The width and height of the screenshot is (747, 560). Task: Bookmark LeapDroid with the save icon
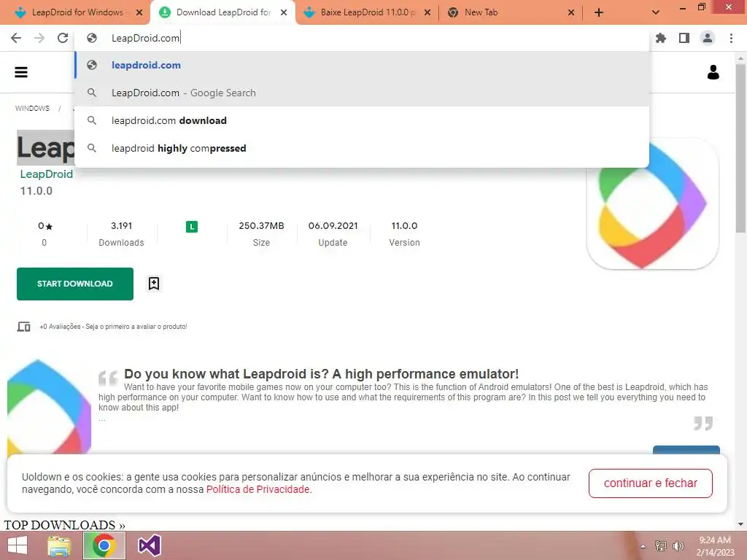click(154, 284)
